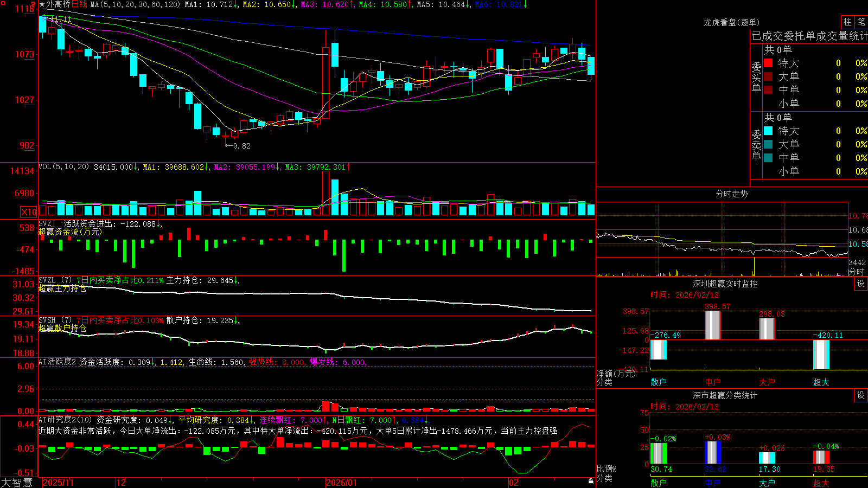
Task: Click the 委卖单 section label
Action: click(x=756, y=145)
